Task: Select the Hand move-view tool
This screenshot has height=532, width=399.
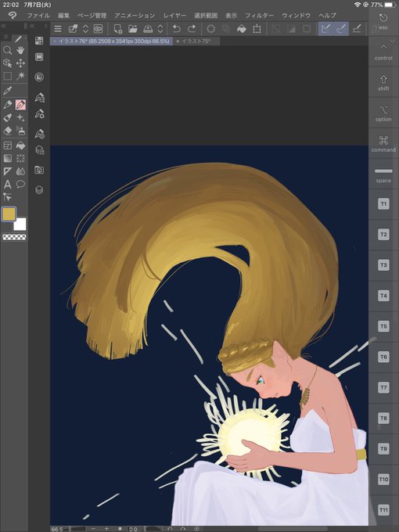Action: (20, 51)
